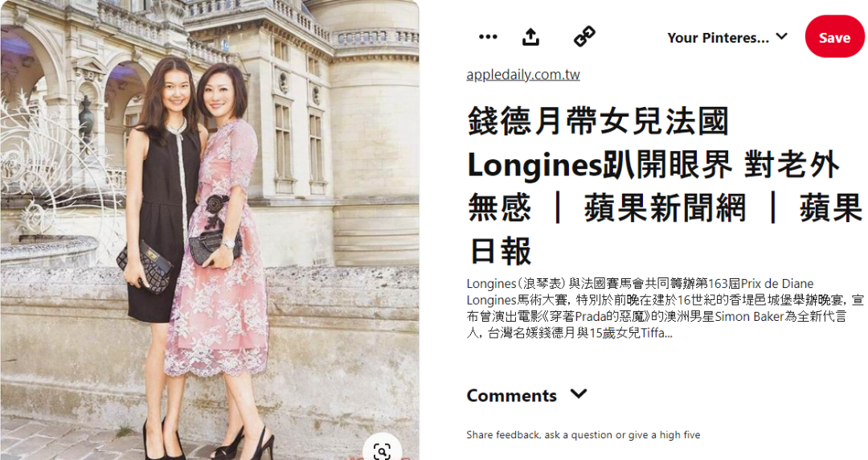Click the share upload arrow icon

click(x=531, y=37)
